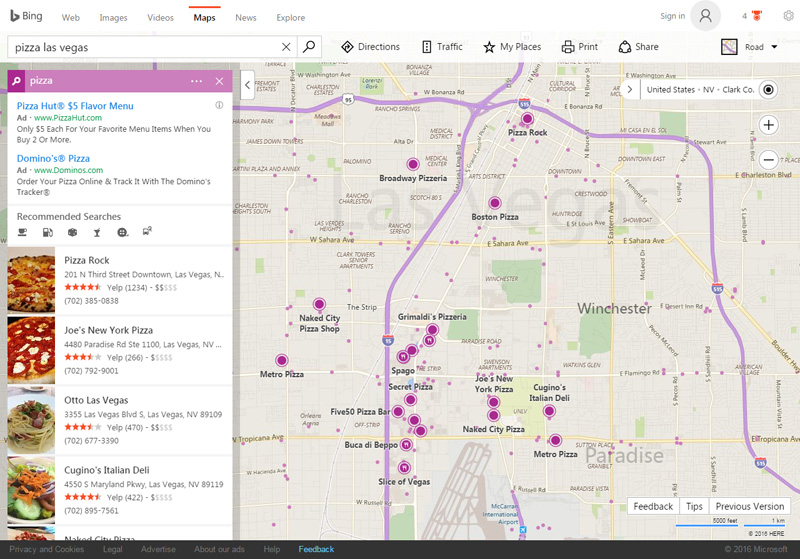
Task: Open the Pizza Rock result thumbnail
Action: coord(31,280)
